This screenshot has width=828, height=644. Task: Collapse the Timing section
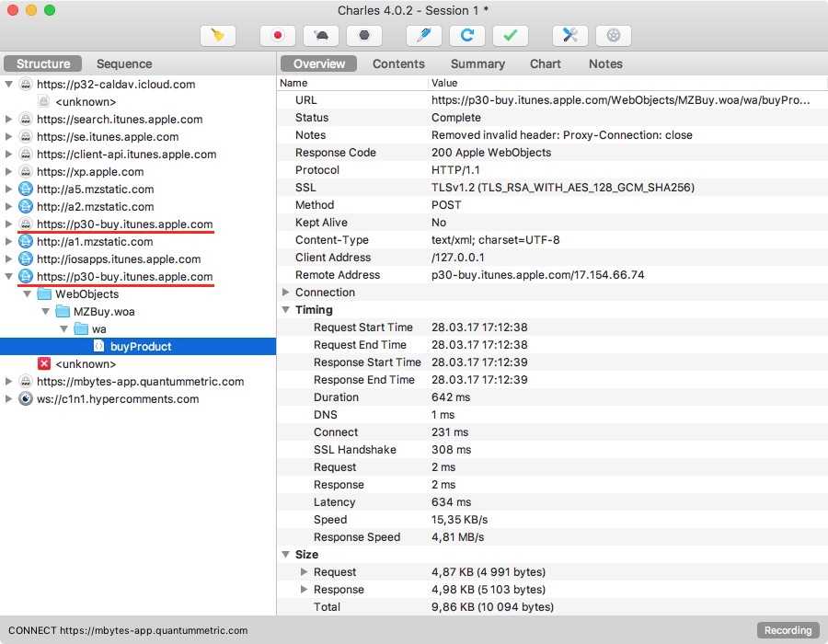click(x=286, y=310)
